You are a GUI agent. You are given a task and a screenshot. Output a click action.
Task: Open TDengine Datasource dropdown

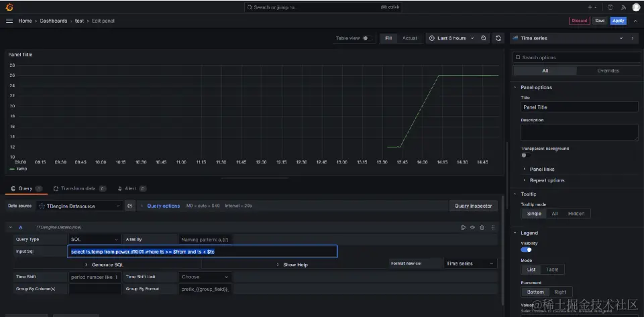[x=79, y=206]
